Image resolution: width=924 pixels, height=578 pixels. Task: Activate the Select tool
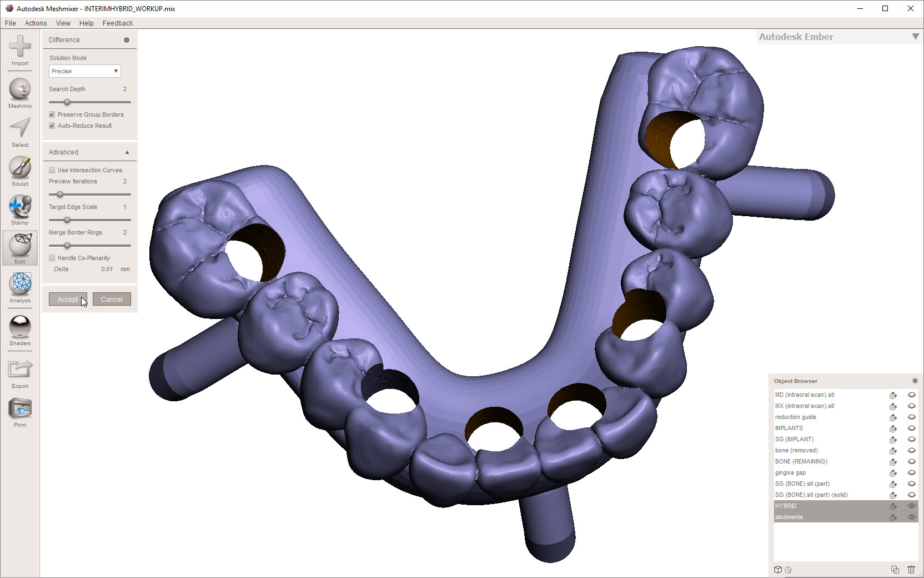point(20,132)
